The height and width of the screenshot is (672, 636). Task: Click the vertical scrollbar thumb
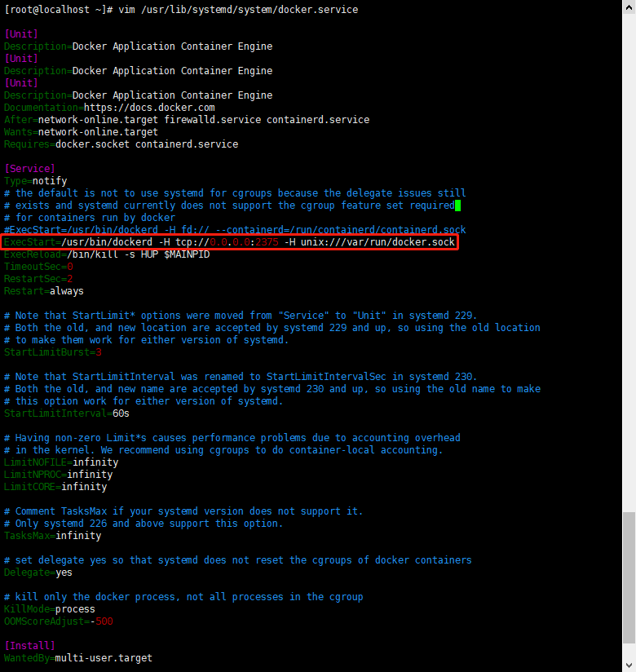click(629, 577)
